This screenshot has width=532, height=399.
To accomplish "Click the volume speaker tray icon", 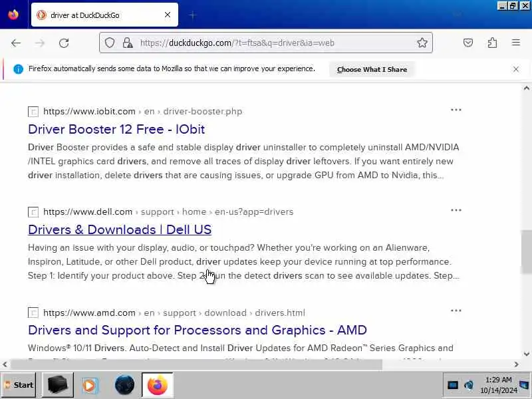I will (469, 385).
